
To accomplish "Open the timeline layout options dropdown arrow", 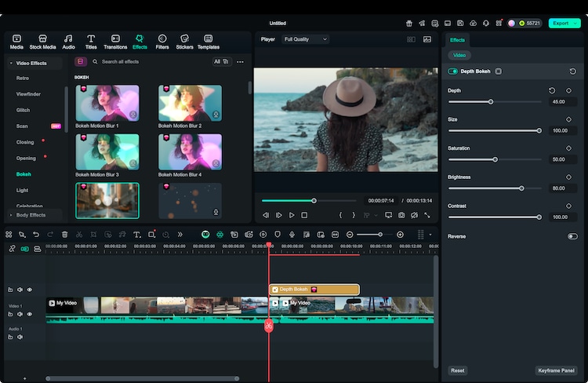I will [430, 235].
